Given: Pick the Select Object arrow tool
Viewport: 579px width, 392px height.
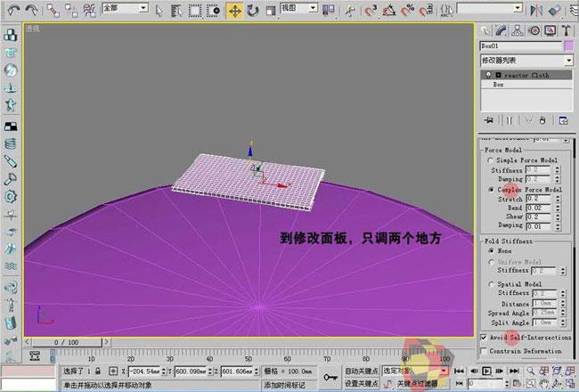Looking at the screenshot, I should pos(159,11).
